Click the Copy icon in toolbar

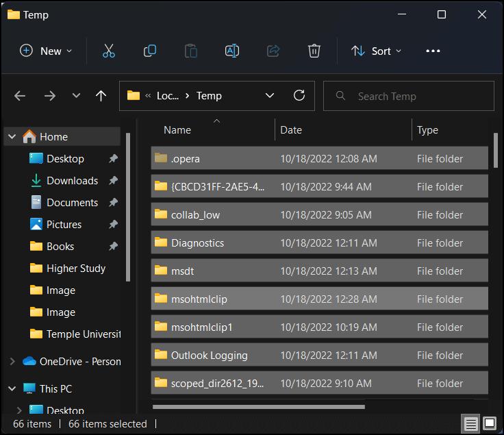pos(149,51)
